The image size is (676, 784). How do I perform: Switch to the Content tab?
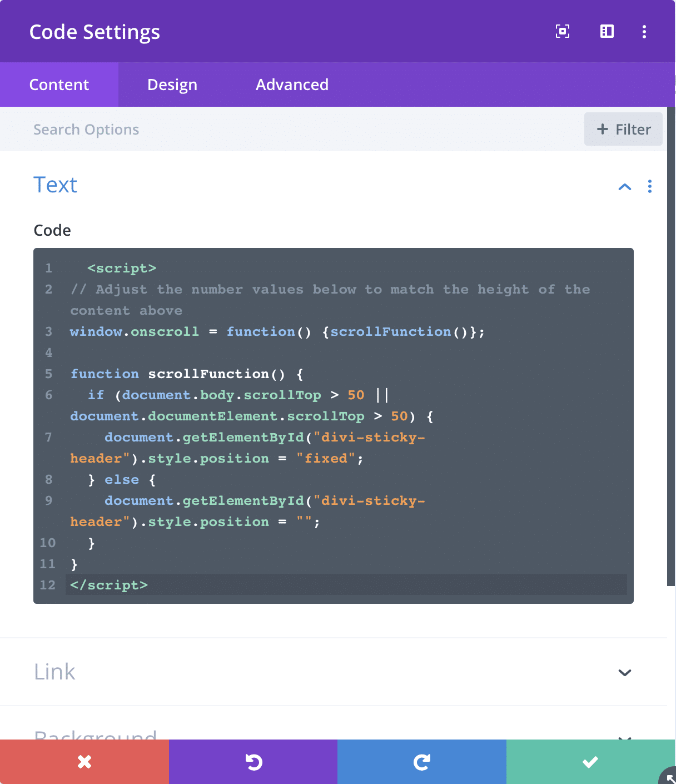(59, 85)
